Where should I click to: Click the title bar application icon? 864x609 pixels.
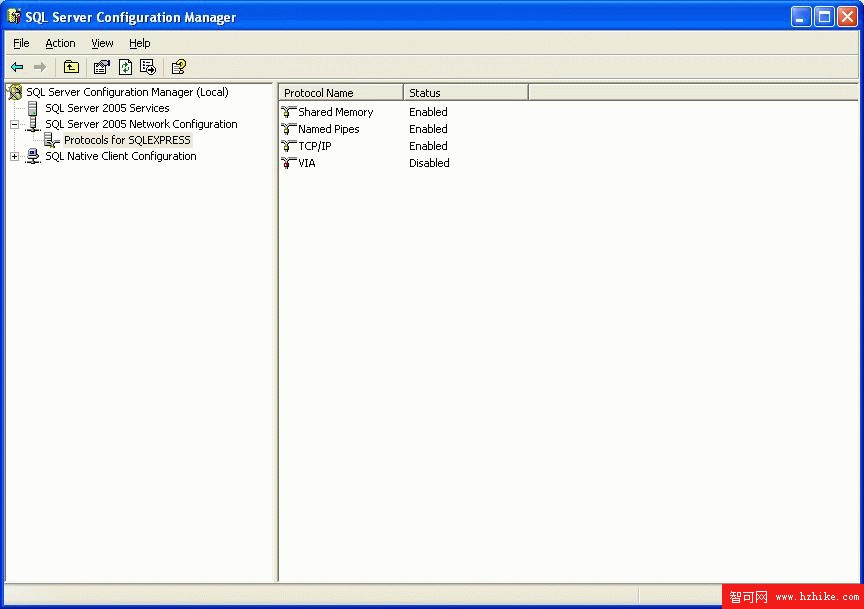14,17
